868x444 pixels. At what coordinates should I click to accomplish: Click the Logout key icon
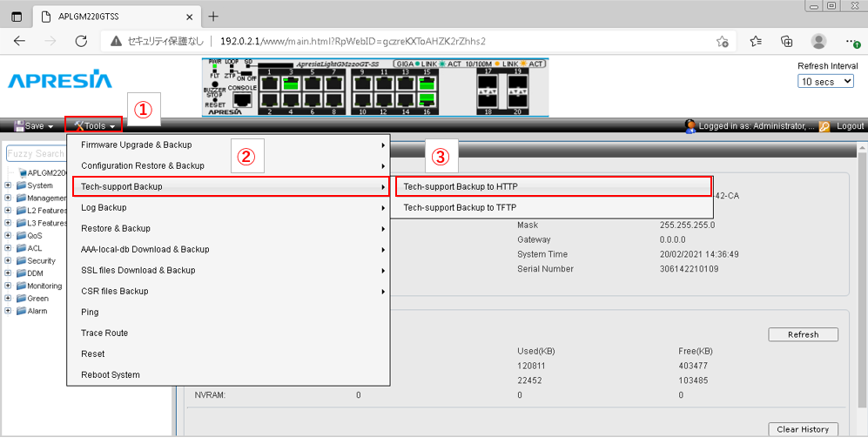pyautogui.click(x=824, y=126)
